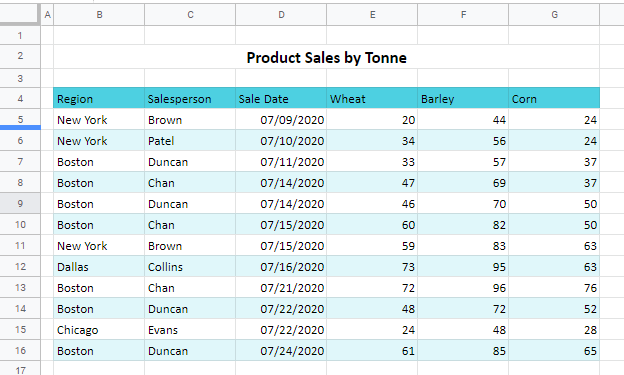Select Duncan in row 14
The image size is (624, 375).
[x=190, y=309]
